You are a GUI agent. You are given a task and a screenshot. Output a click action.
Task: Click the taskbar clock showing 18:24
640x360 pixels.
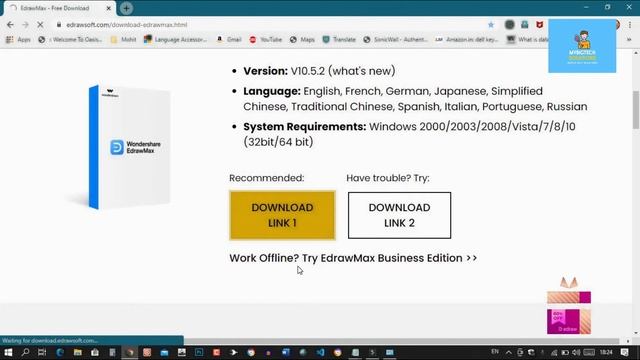pyautogui.click(x=606, y=352)
